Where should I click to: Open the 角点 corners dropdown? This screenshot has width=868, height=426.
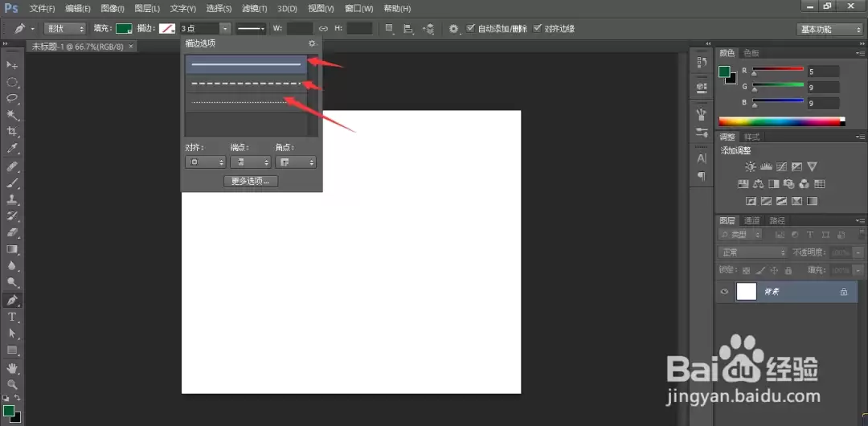pos(296,162)
